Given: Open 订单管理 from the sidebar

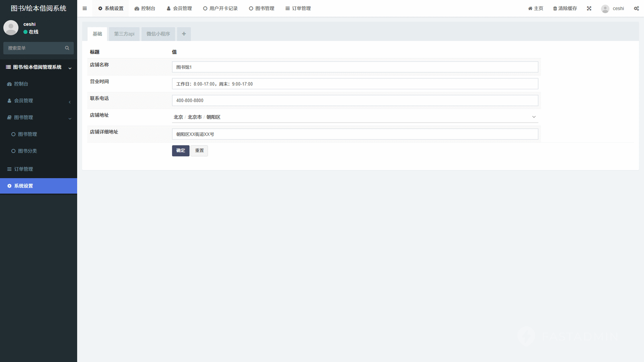Looking at the screenshot, I should 23,169.
